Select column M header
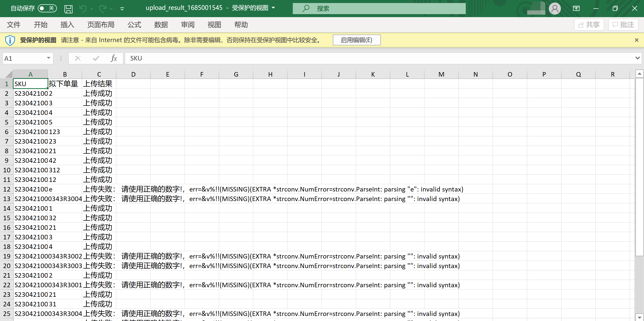644x321 pixels. pos(441,74)
